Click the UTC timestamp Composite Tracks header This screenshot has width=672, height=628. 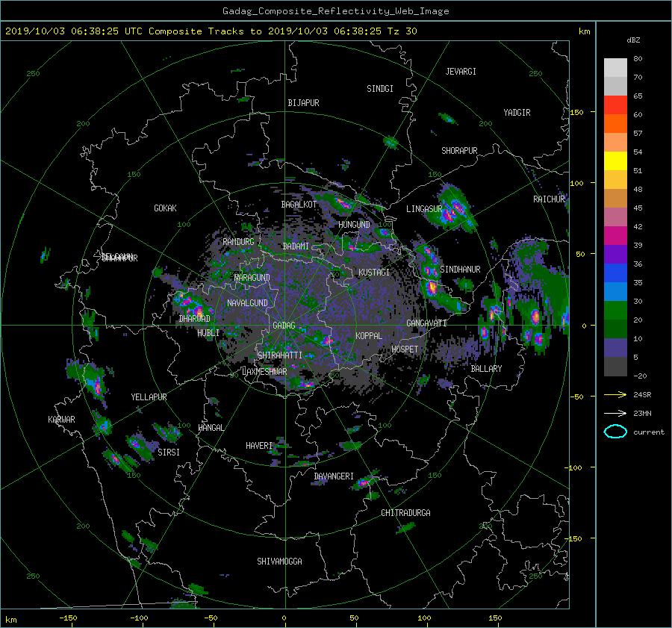click(x=211, y=31)
